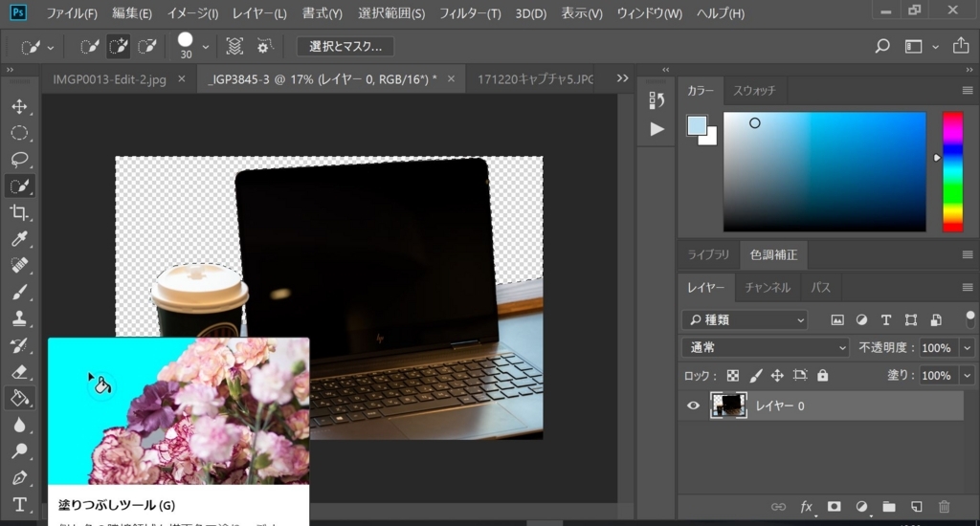Open workspace switcher dropdown

pyautogui.click(x=935, y=47)
